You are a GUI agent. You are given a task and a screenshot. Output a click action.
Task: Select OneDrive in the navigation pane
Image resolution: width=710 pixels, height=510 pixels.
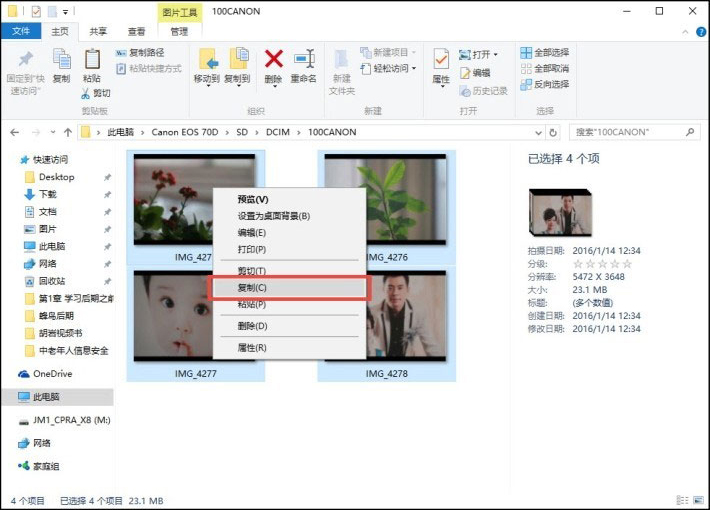[52, 373]
